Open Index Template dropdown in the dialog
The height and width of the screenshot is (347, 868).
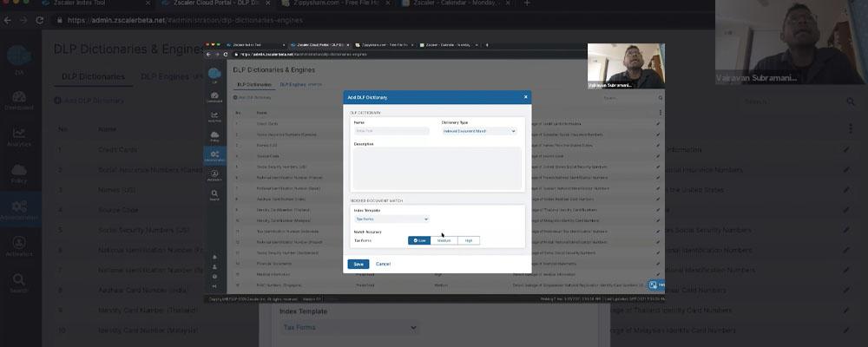pyautogui.click(x=391, y=219)
